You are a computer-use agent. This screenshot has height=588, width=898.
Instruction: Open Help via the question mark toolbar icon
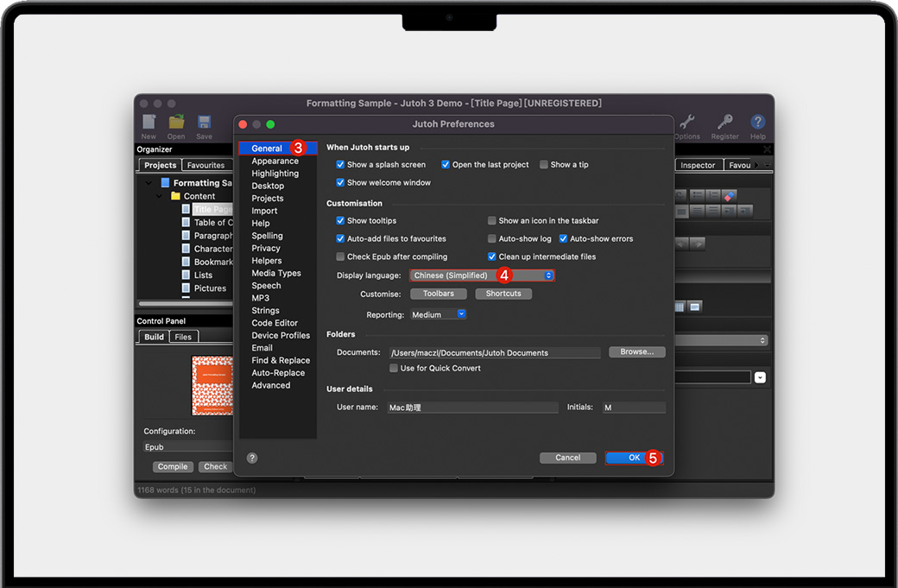click(757, 123)
